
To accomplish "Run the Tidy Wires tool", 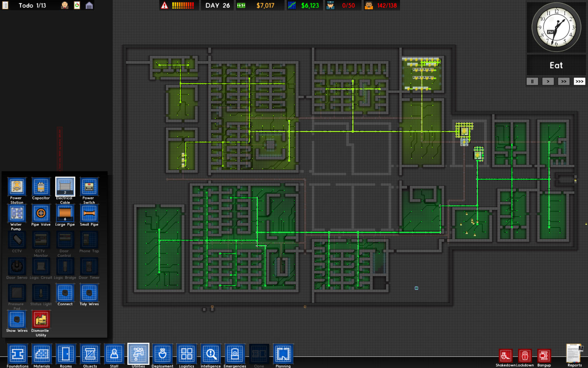I will point(89,293).
